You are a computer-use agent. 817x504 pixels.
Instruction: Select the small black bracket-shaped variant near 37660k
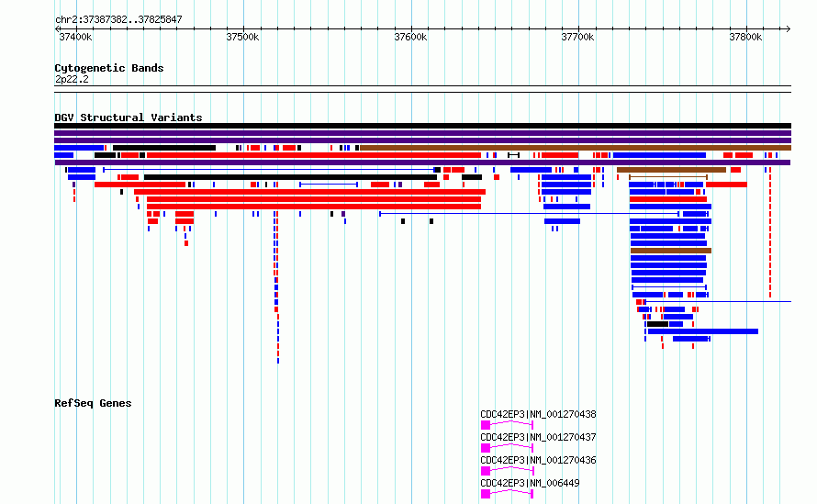point(514,155)
